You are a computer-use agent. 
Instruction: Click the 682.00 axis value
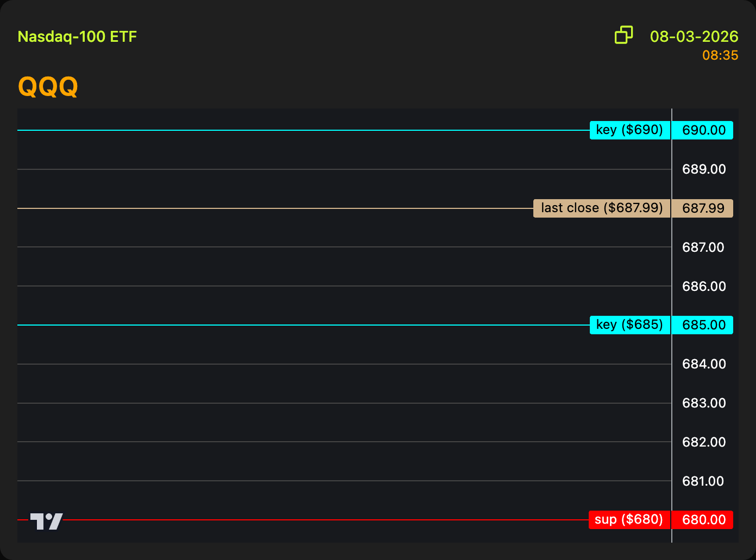704,442
